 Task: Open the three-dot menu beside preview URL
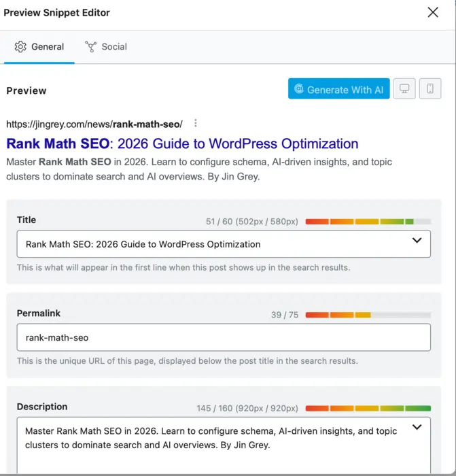pyautogui.click(x=196, y=124)
